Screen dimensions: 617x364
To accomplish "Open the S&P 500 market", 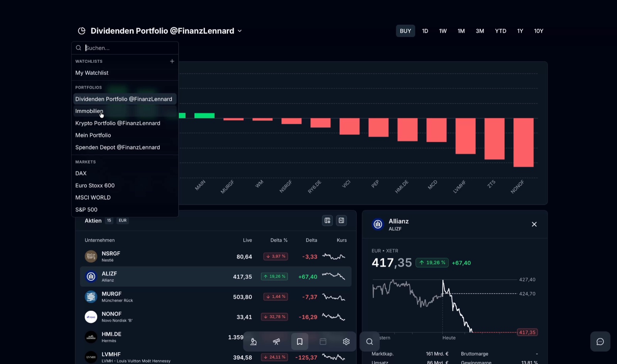I will (x=125, y=210).
